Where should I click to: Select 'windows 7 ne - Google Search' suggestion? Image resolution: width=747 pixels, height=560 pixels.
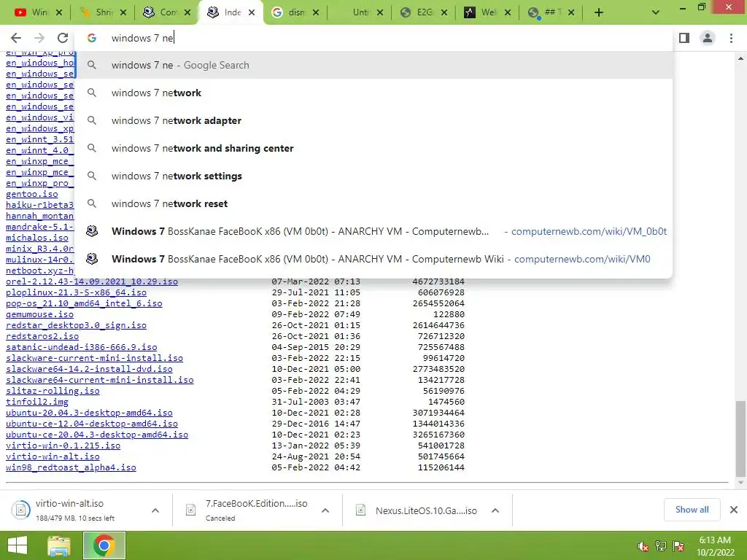374,65
